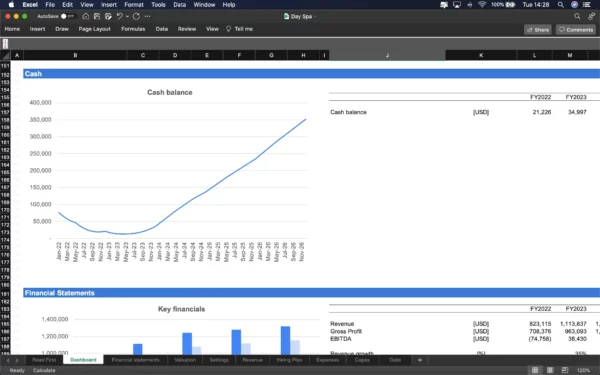The image size is (600, 375).
Task: Open the Edit menu
Action: [67, 5]
